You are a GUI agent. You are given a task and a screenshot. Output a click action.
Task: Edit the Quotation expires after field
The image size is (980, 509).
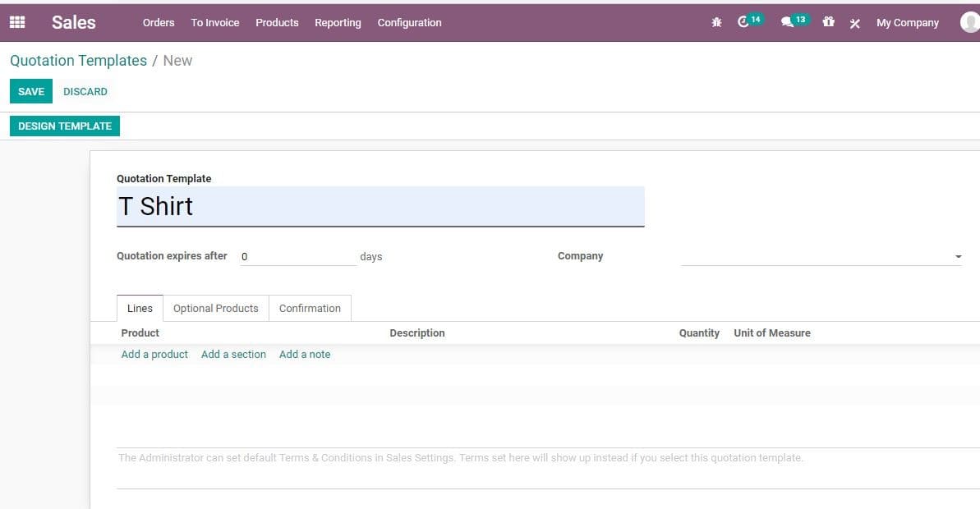click(296, 256)
